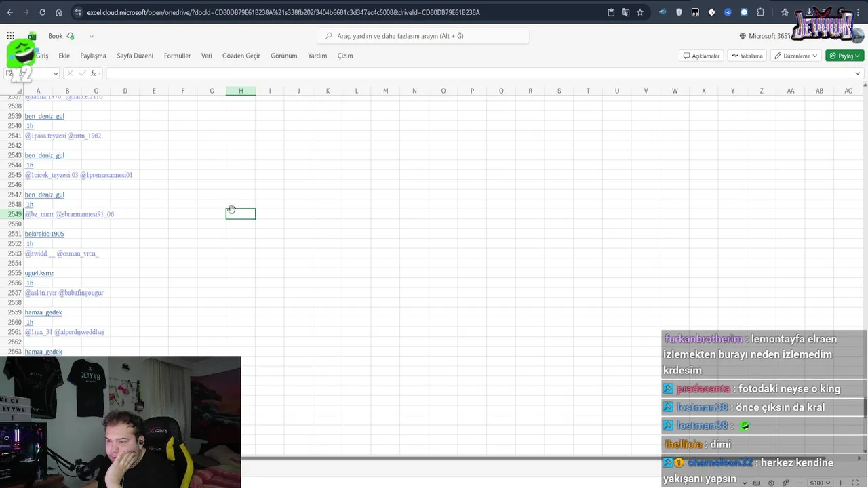
Task: Select the cell with @1iyx_31 @alperdijwoddlwj
Action: pos(64,332)
